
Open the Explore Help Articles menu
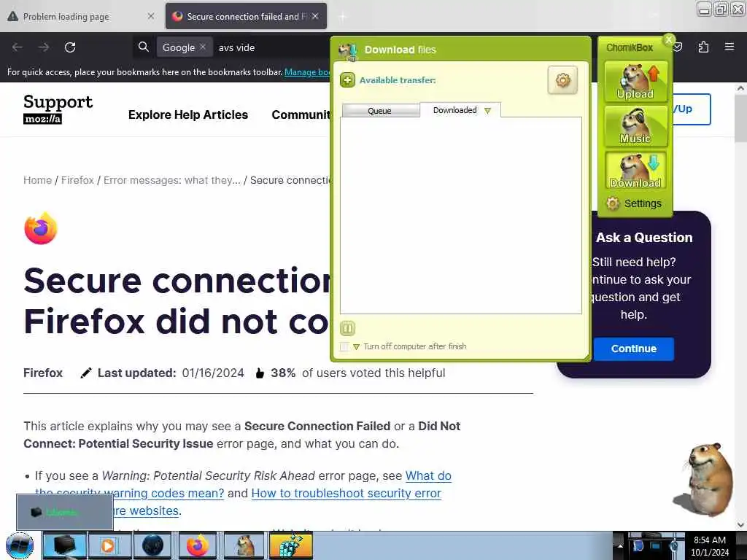188,114
